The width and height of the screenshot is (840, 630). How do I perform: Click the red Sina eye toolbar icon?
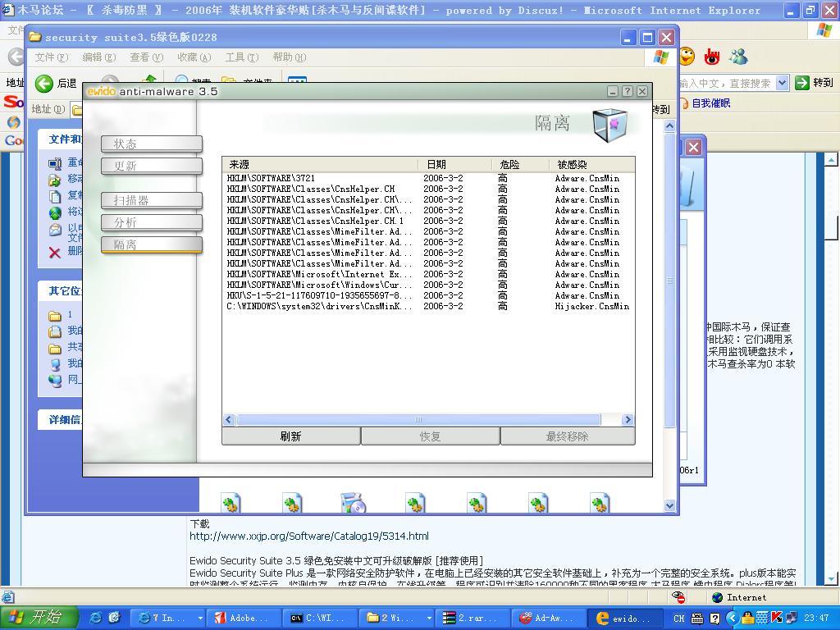(x=712, y=57)
